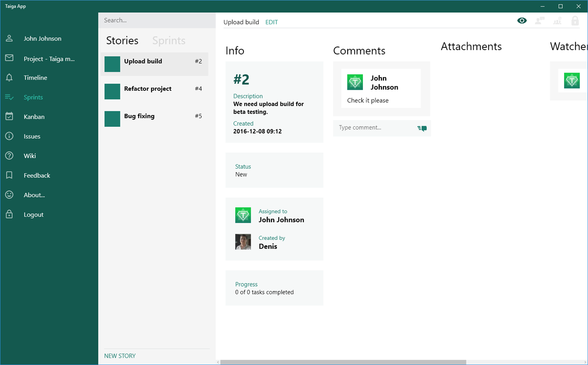Click the Bug fixing color square
Image resolution: width=588 pixels, height=365 pixels.
(x=112, y=119)
